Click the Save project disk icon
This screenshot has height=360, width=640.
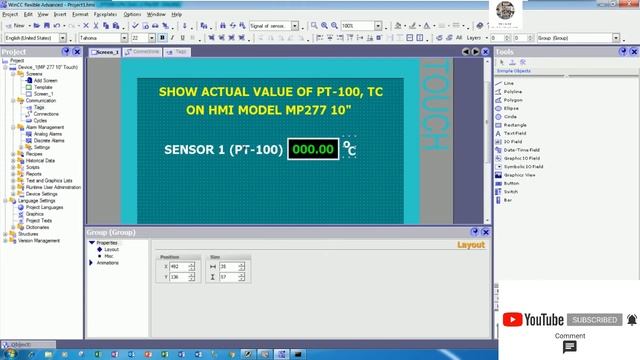point(47,26)
